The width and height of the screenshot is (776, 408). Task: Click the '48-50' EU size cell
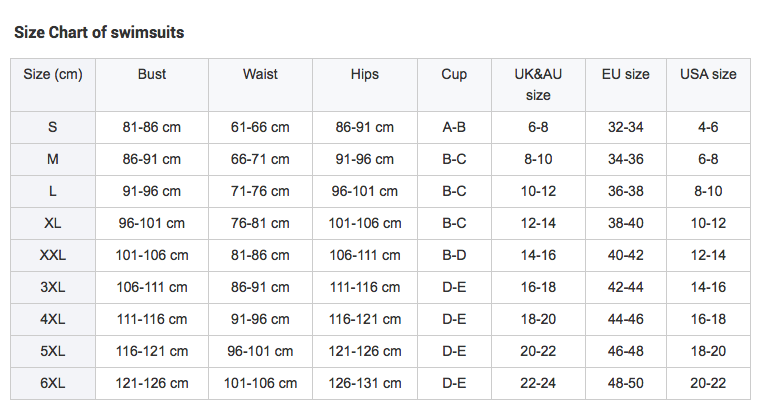[x=625, y=383]
